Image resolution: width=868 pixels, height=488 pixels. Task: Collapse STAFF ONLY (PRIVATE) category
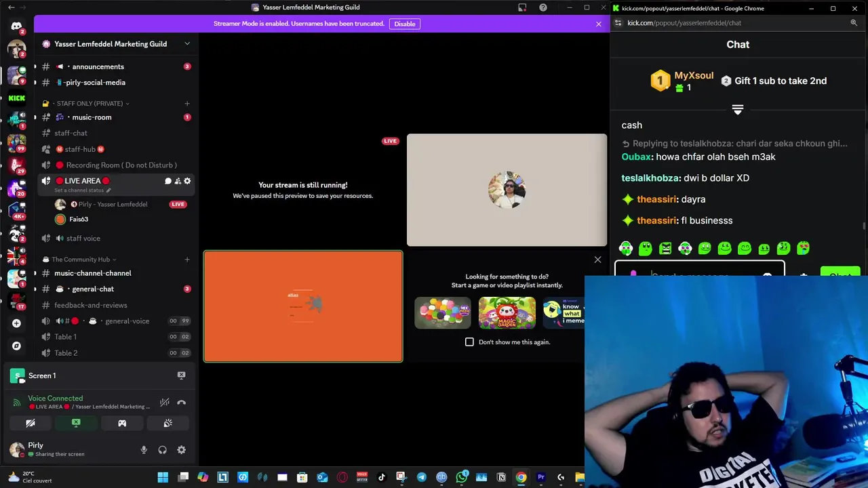[x=90, y=104]
